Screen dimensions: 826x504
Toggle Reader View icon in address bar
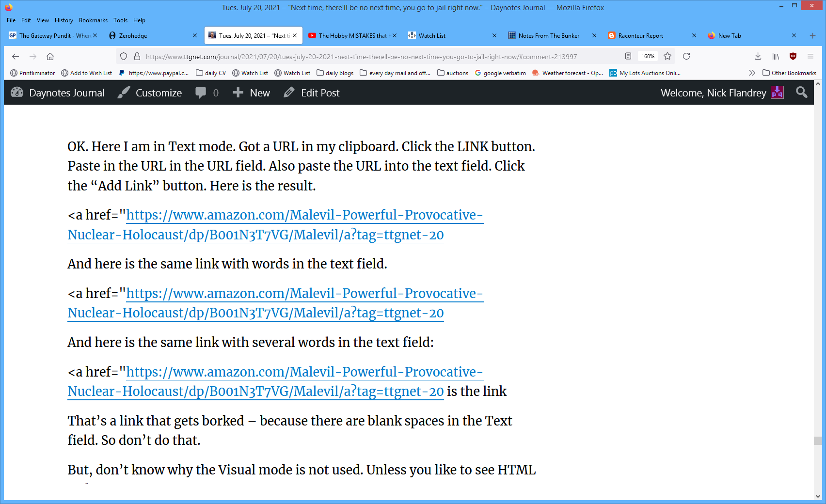628,56
